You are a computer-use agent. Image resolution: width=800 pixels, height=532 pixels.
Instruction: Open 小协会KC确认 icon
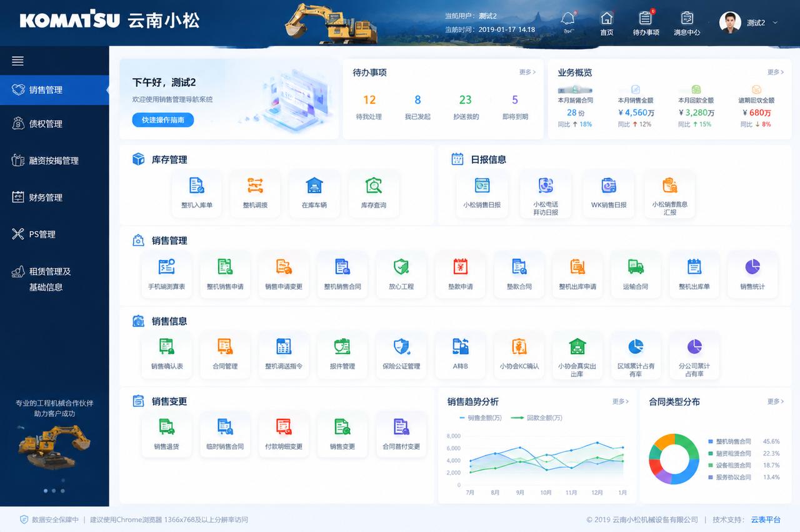[519, 346]
